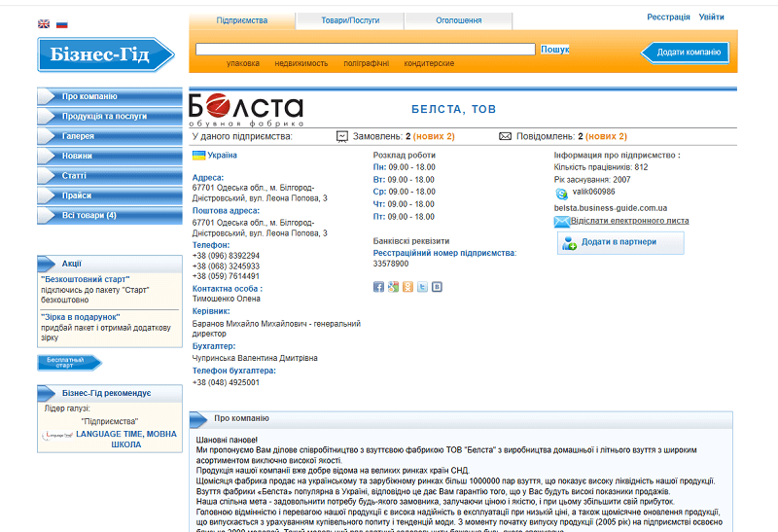778x532 pixels.
Task: Click the Language Time school logo
Action: coord(57,435)
